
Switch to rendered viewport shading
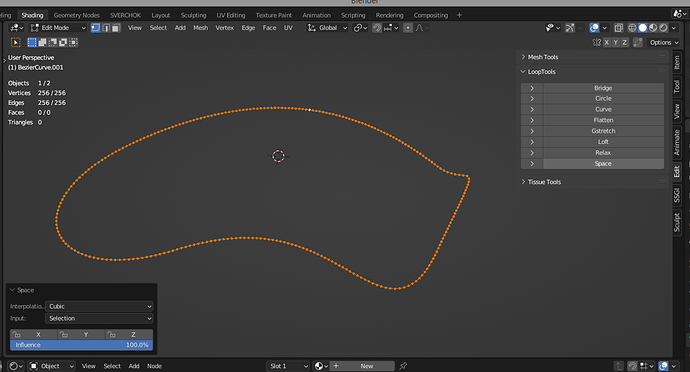pyautogui.click(x=663, y=28)
